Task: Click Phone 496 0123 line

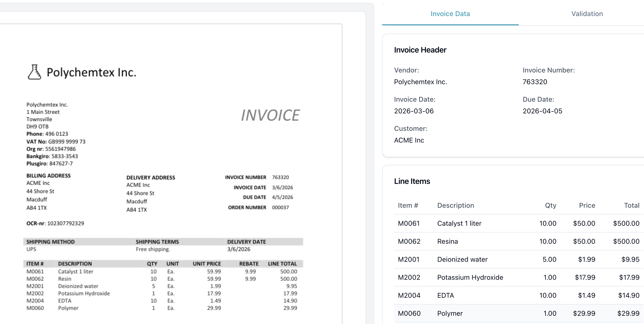Action: click(47, 134)
